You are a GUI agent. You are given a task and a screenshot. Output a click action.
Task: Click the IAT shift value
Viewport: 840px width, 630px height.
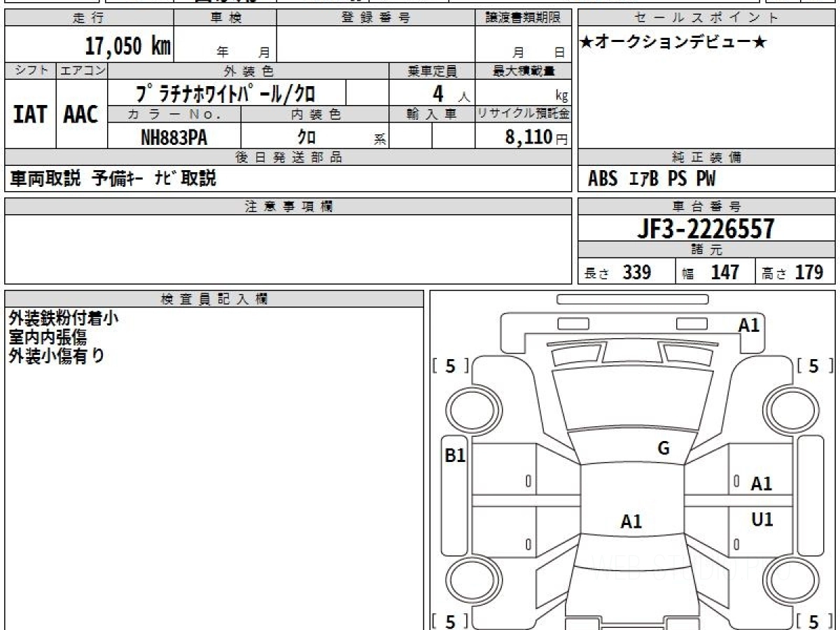(30, 115)
